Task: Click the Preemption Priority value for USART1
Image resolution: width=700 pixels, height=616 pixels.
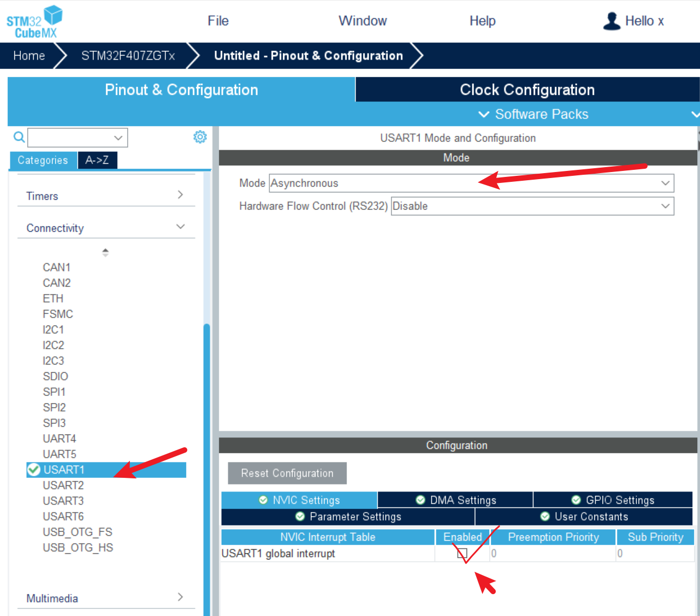Action: (x=553, y=553)
